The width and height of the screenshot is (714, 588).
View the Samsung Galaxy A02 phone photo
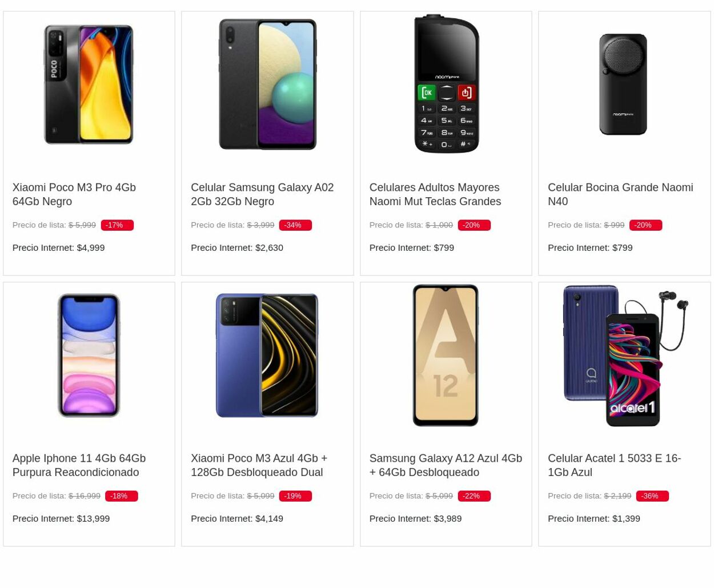[x=267, y=84]
